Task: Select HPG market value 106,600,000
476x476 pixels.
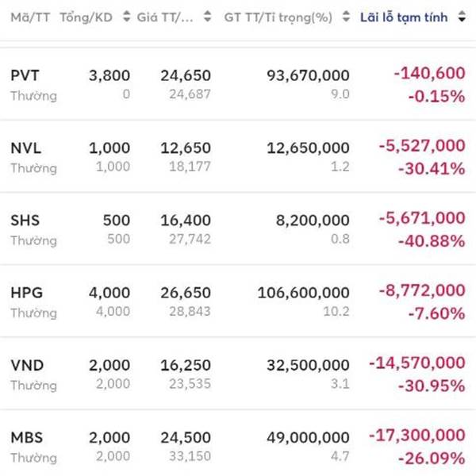Action: [x=303, y=293]
